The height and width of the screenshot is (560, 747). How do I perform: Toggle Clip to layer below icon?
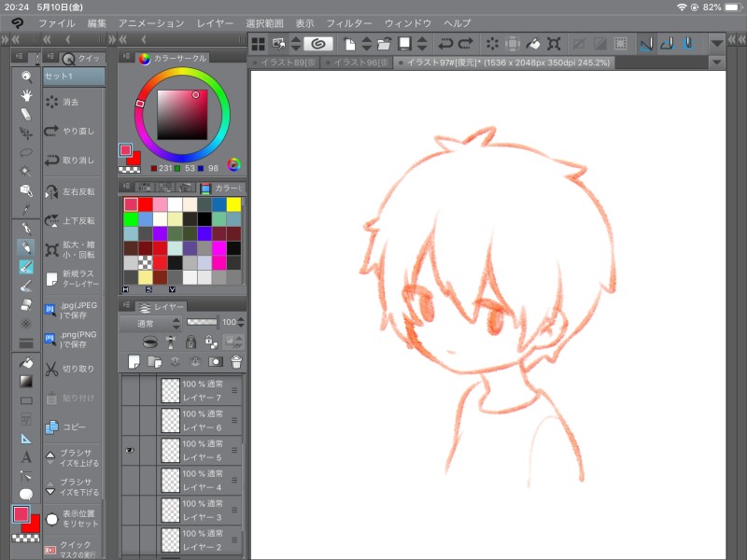[x=150, y=342]
